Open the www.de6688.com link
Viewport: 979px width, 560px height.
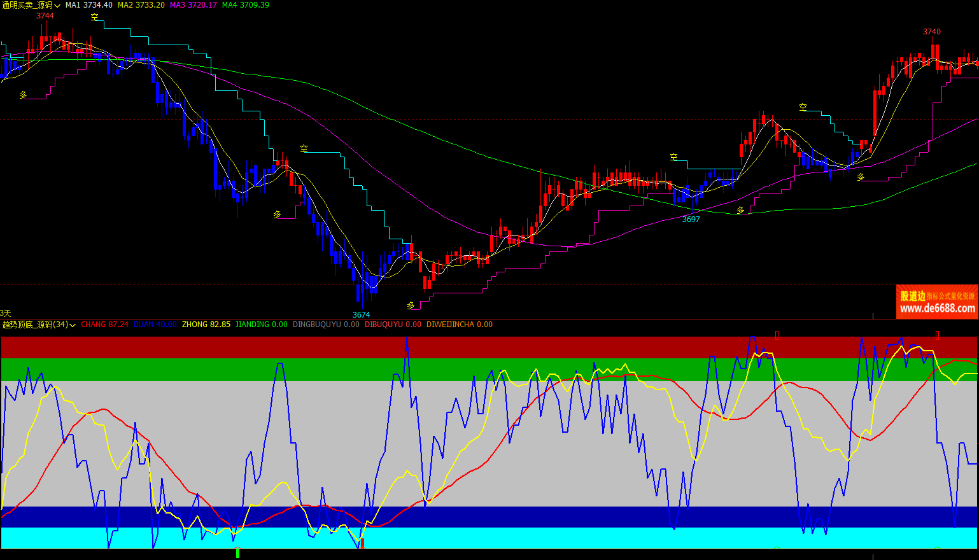[938, 309]
